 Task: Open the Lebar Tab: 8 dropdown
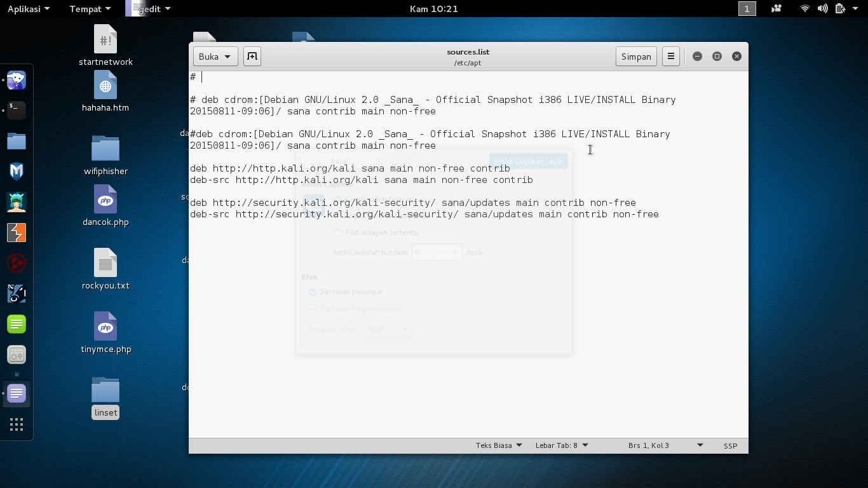click(562, 445)
